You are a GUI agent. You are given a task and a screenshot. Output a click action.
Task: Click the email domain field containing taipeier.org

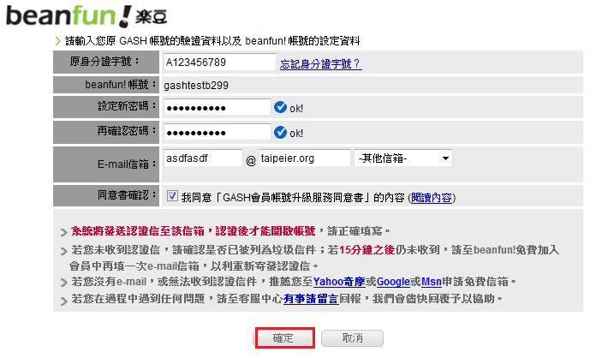pos(305,158)
